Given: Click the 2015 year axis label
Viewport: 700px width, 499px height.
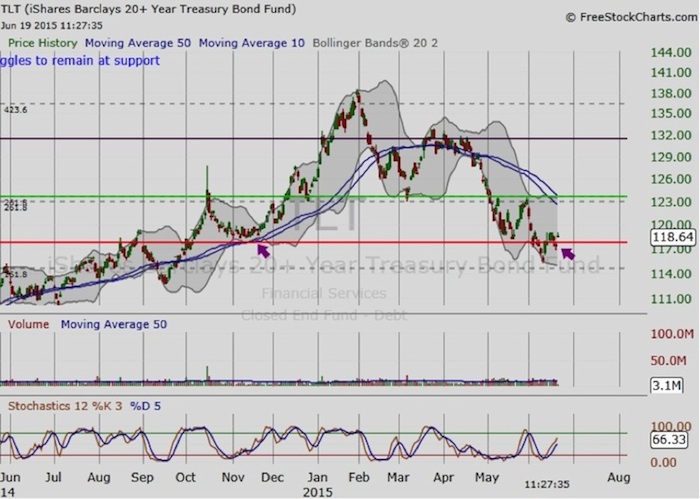Looking at the screenshot, I should pyautogui.click(x=318, y=493).
